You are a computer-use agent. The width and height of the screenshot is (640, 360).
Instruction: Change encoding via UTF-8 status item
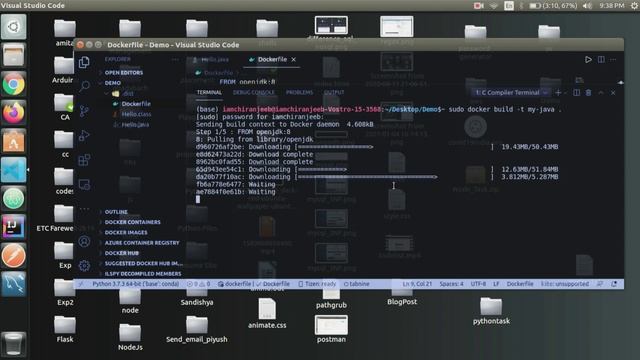click(478, 284)
